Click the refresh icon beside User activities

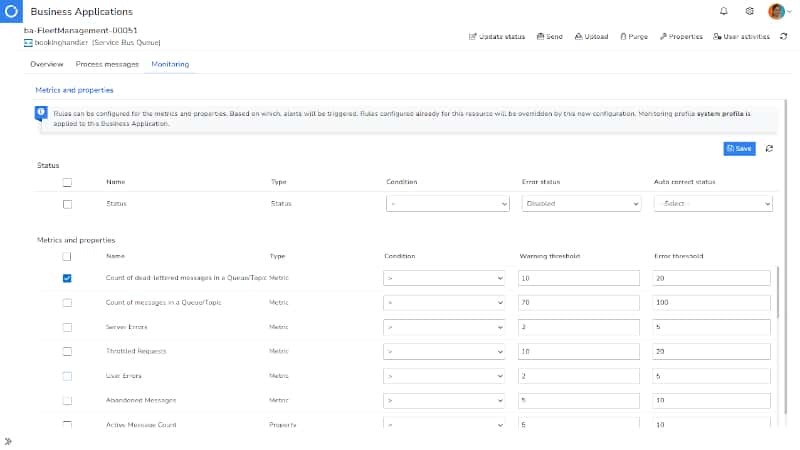[x=783, y=36]
